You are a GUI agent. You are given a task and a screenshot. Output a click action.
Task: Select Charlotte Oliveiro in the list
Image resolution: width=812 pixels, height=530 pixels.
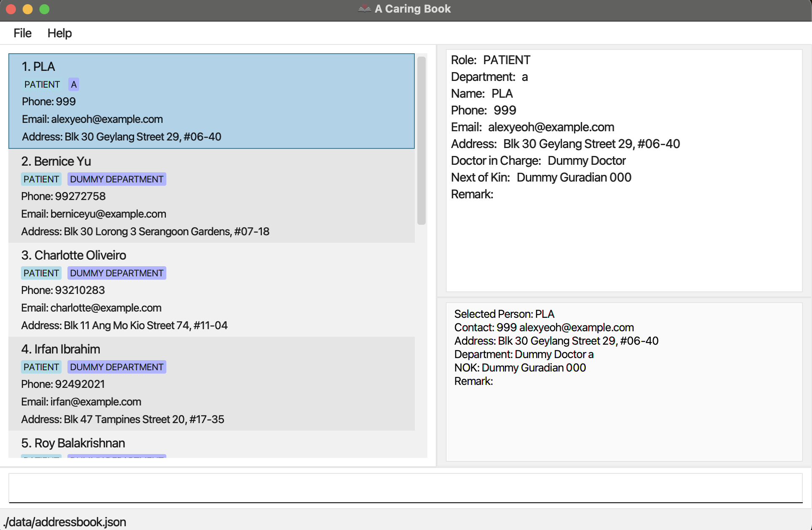click(74, 255)
